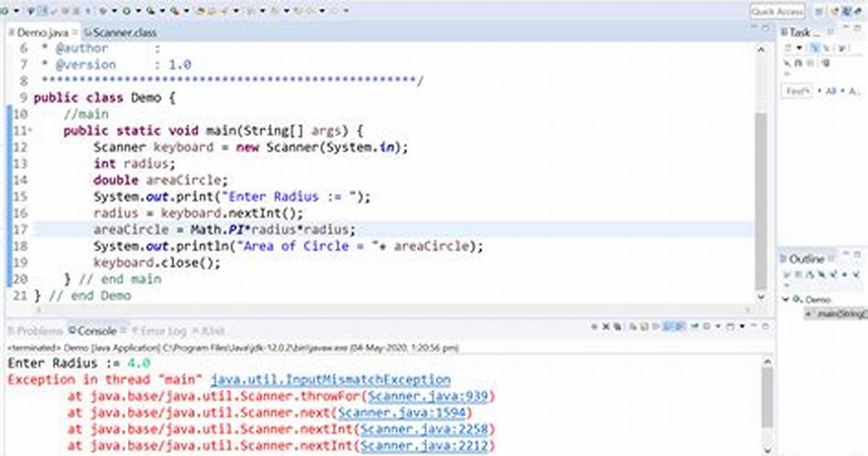868x456 pixels.
Task: Toggle Word Wrap in the Console toolbar
Action: click(x=655, y=326)
